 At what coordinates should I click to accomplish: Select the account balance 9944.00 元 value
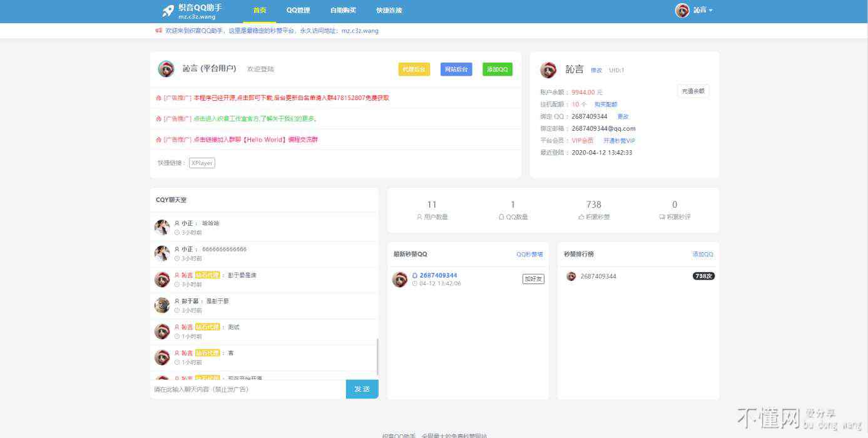pos(587,93)
